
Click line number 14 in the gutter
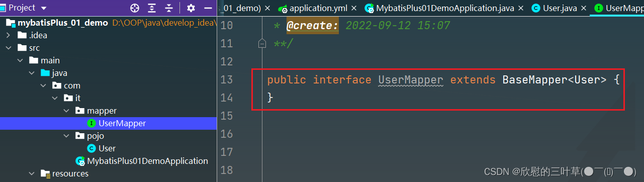click(227, 98)
